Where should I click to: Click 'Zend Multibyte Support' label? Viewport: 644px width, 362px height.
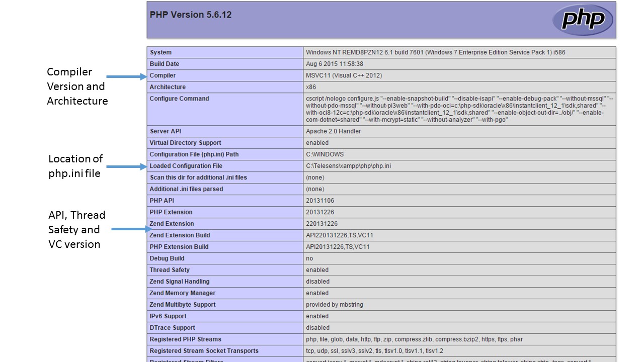point(183,305)
